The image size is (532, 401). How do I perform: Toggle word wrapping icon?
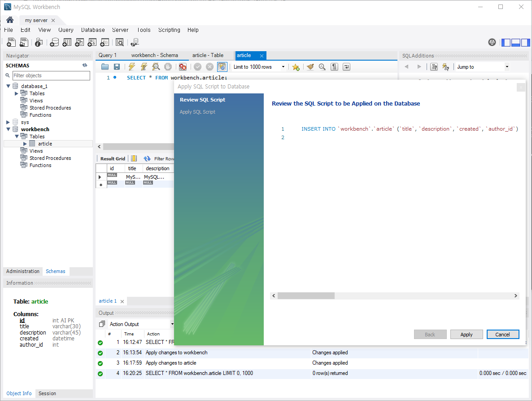pos(346,67)
